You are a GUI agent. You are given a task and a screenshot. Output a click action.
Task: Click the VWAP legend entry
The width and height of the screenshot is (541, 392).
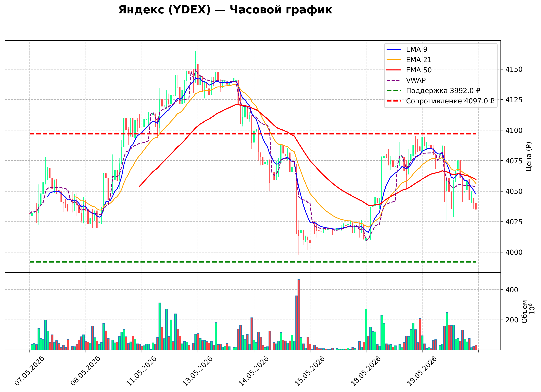coord(406,80)
